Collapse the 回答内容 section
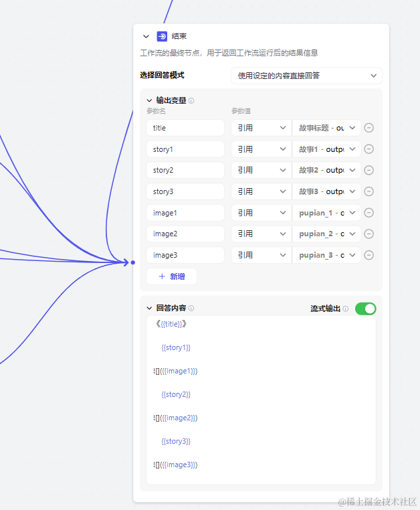The image size is (420, 510). click(x=150, y=309)
